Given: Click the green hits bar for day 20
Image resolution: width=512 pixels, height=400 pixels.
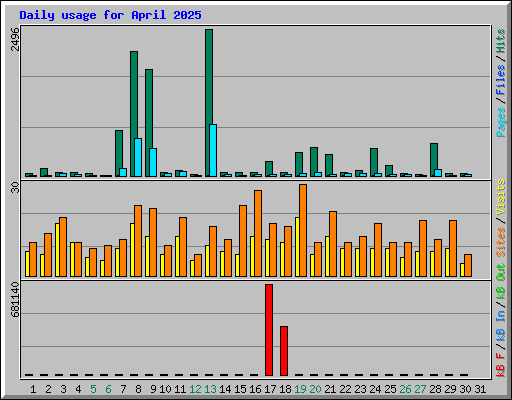Looking at the screenshot, I should point(313,162).
